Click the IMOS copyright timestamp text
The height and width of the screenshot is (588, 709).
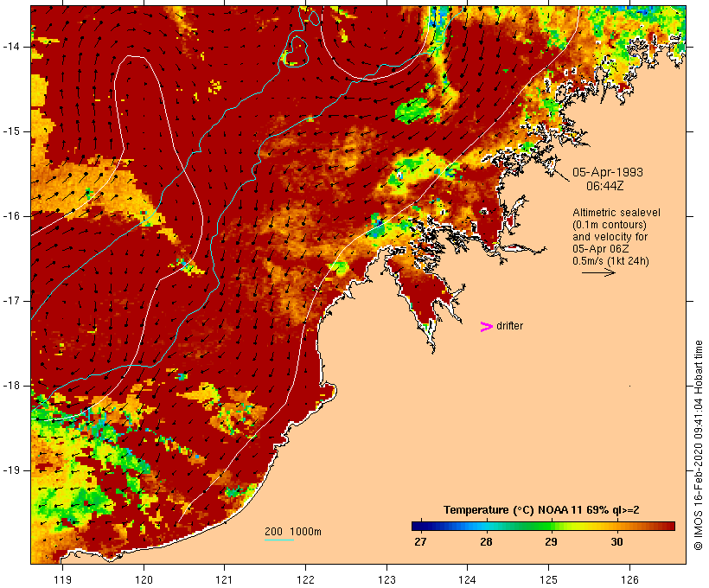pyautogui.click(x=698, y=445)
